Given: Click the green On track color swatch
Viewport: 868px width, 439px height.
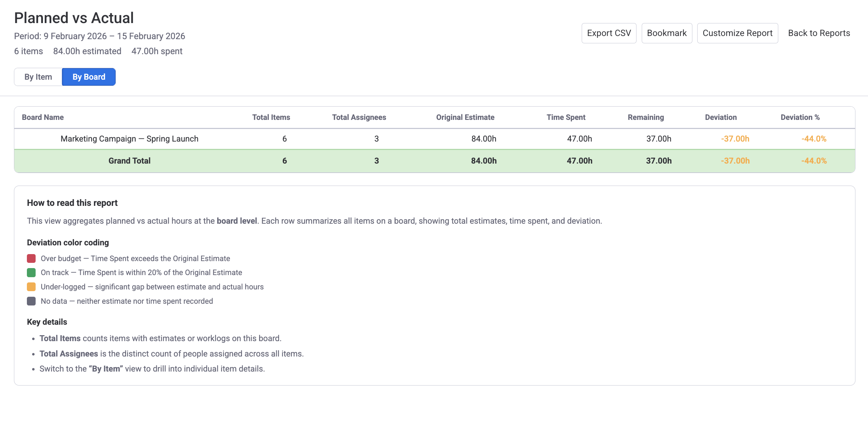Looking at the screenshot, I should click(x=31, y=273).
